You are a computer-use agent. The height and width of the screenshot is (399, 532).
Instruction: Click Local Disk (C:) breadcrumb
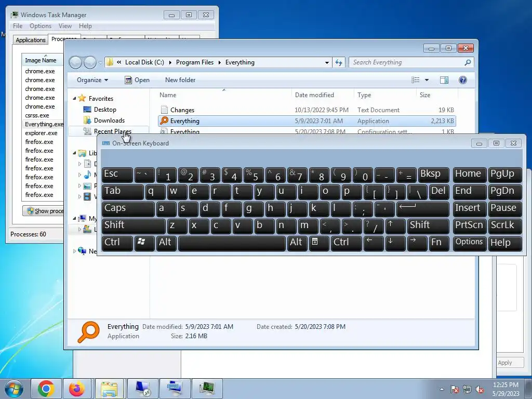(144, 62)
